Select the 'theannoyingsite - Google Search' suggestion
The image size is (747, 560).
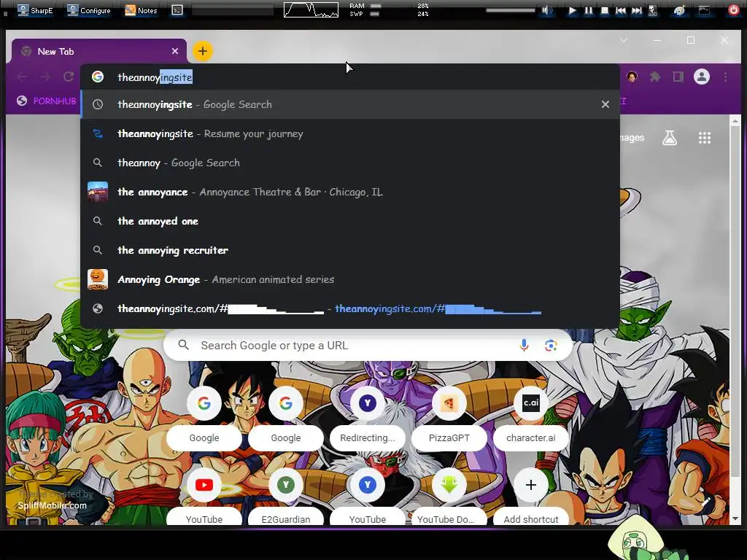click(350, 104)
